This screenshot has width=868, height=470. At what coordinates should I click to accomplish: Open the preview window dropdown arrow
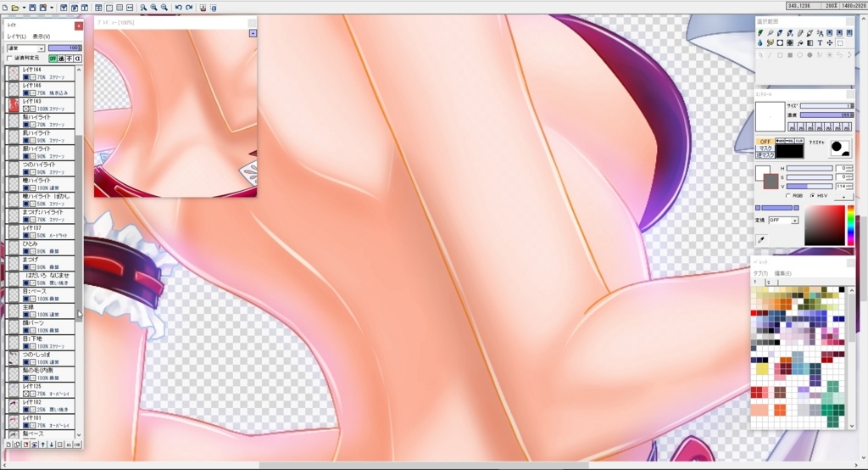[x=253, y=33]
